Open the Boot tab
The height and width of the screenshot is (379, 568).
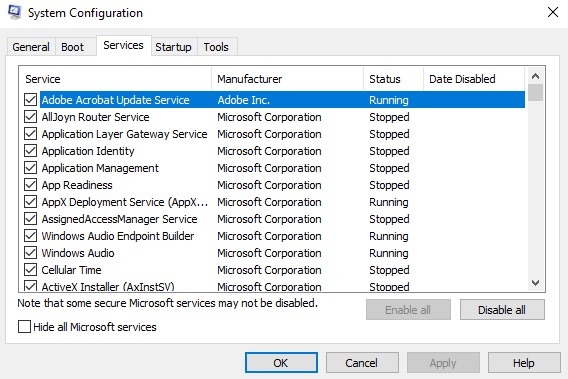tap(72, 47)
